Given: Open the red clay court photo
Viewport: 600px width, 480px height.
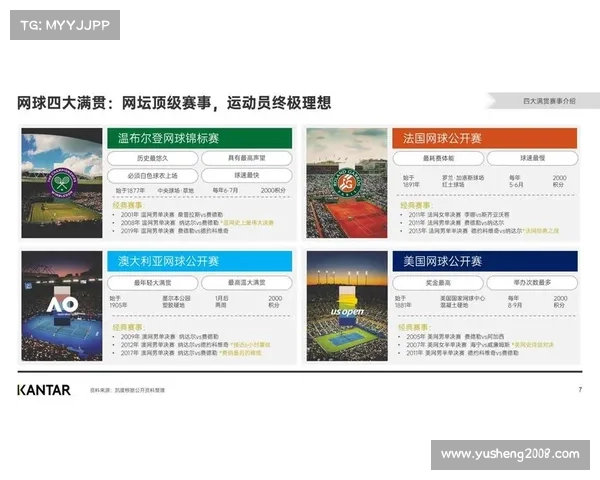Looking at the screenshot, I should (347, 183).
